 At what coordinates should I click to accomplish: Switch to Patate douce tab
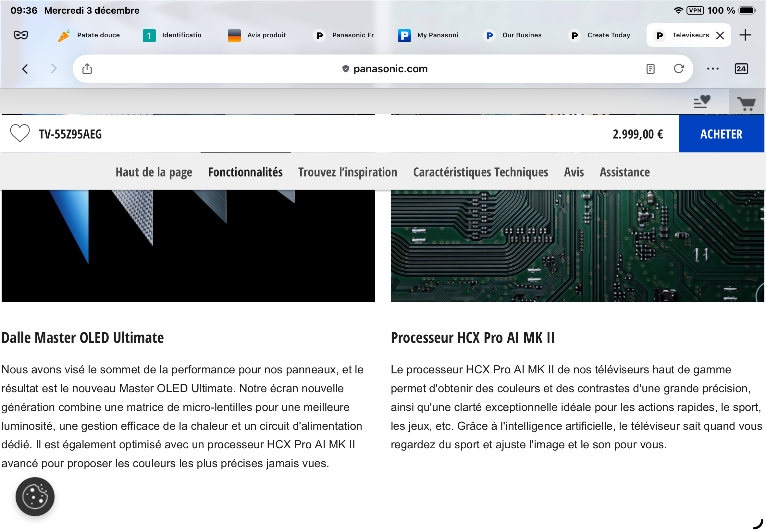89,35
